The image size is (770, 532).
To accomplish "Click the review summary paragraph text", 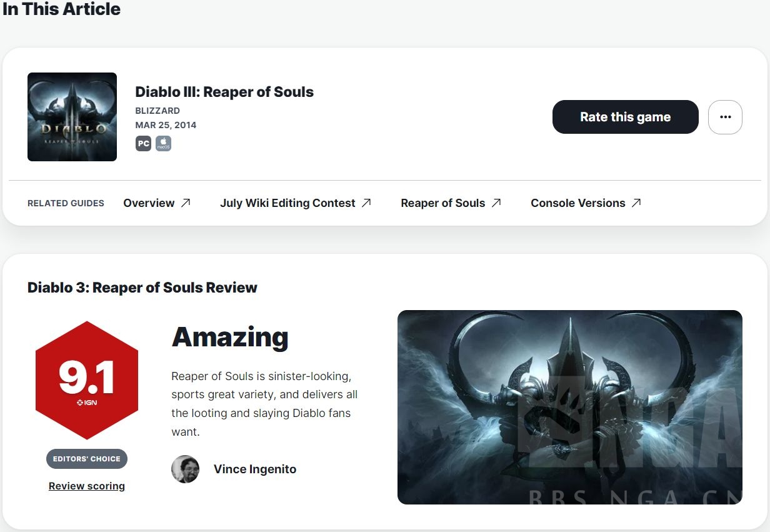I will coord(264,404).
